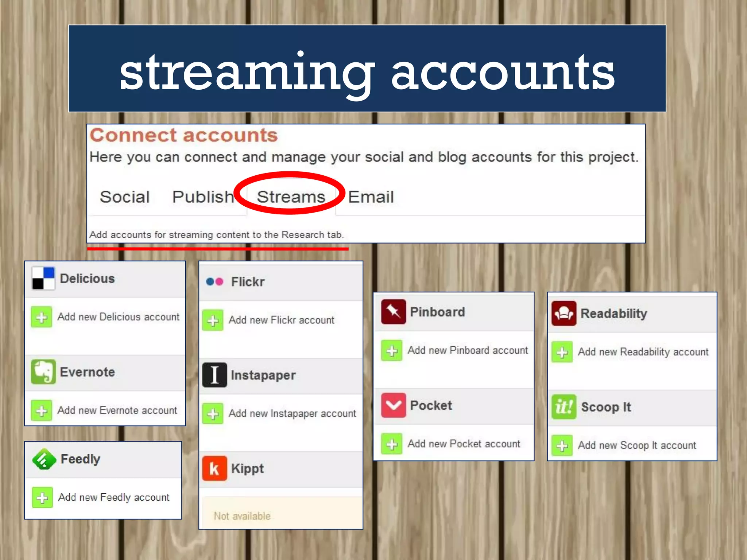
Task: Click the Kippt service heading text
Action: click(x=247, y=468)
